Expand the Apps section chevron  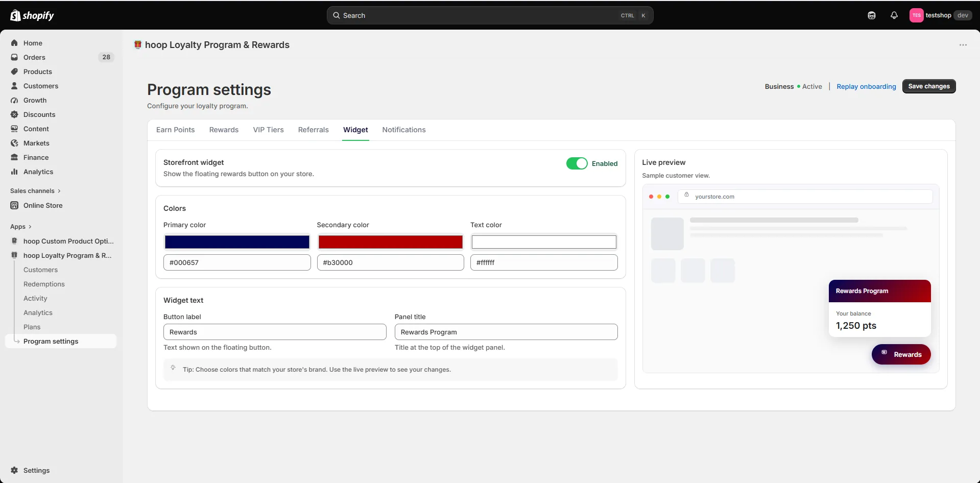pos(30,227)
